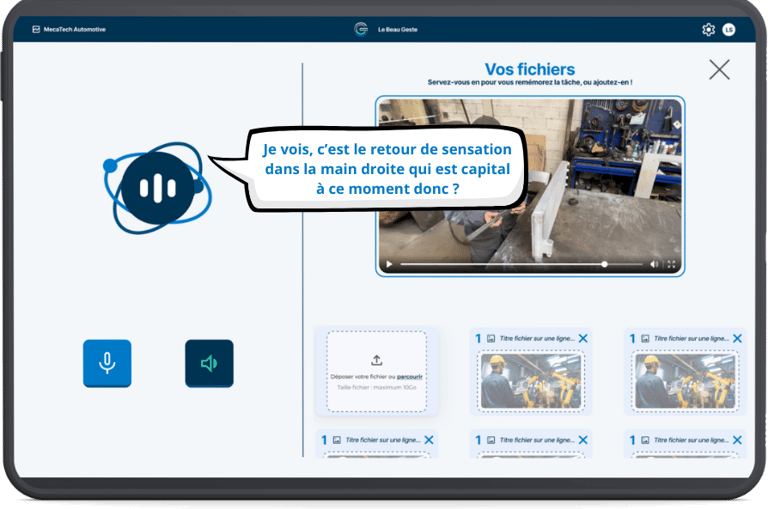Screen dimensions: 768x509
Task: Toggle the speaker sound button
Action: (209, 363)
